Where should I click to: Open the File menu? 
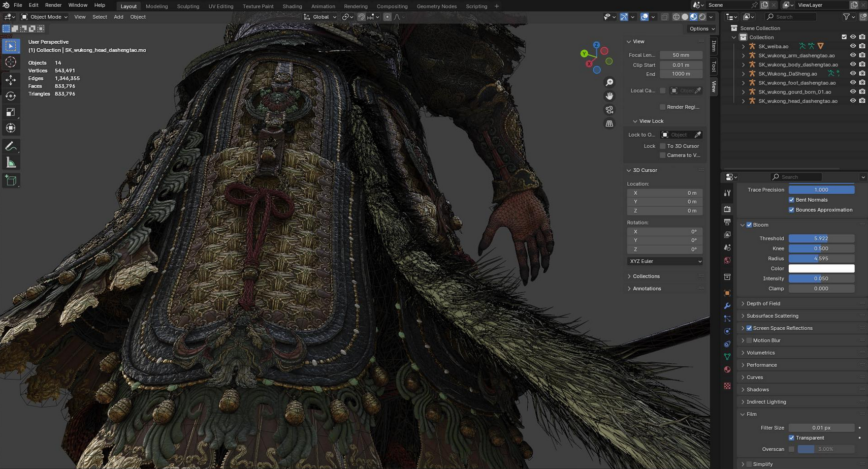point(18,5)
